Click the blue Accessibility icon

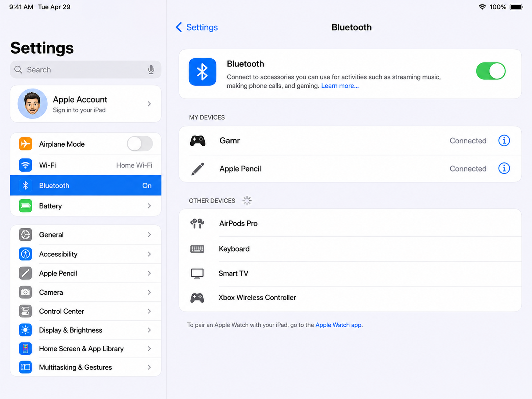pyautogui.click(x=25, y=254)
